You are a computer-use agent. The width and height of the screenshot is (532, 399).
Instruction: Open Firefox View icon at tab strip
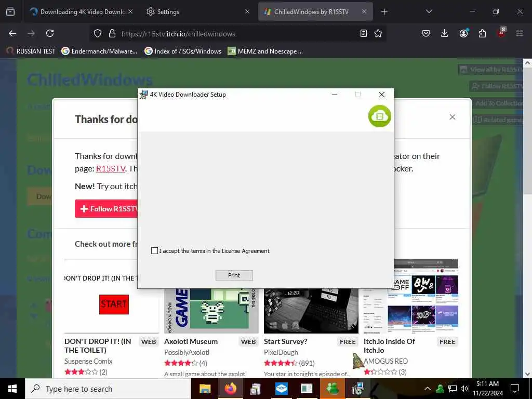[x=10, y=11]
